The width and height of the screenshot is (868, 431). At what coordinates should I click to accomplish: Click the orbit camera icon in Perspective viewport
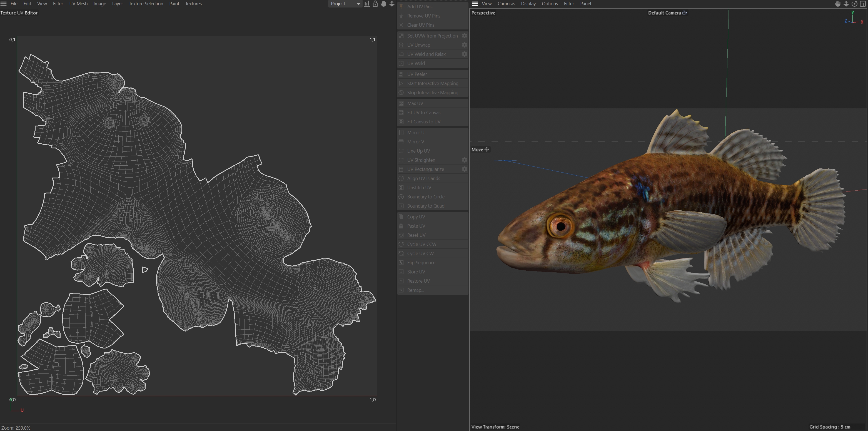pos(854,4)
